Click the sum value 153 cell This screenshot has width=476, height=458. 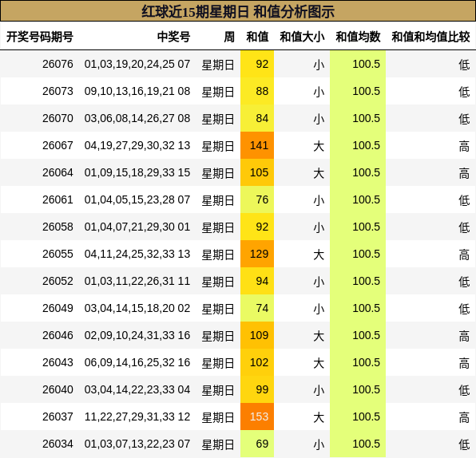click(x=257, y=417)
